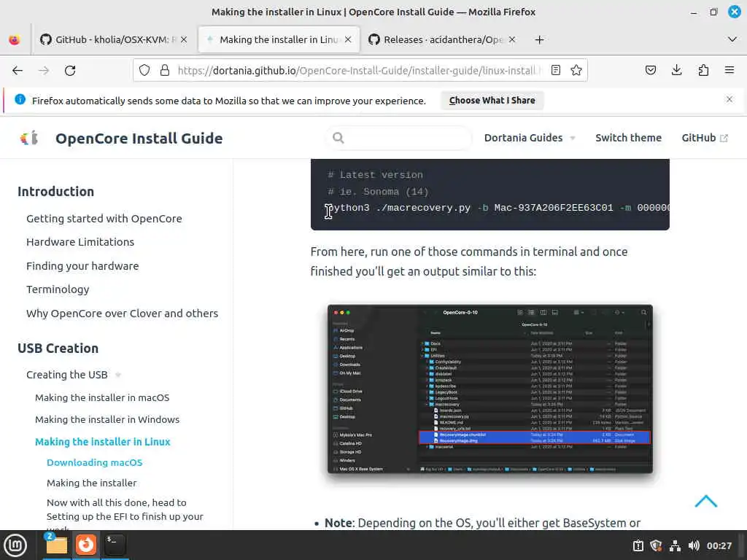Open Making the installer in macOS
747x560 pixels.
(102, 397)
